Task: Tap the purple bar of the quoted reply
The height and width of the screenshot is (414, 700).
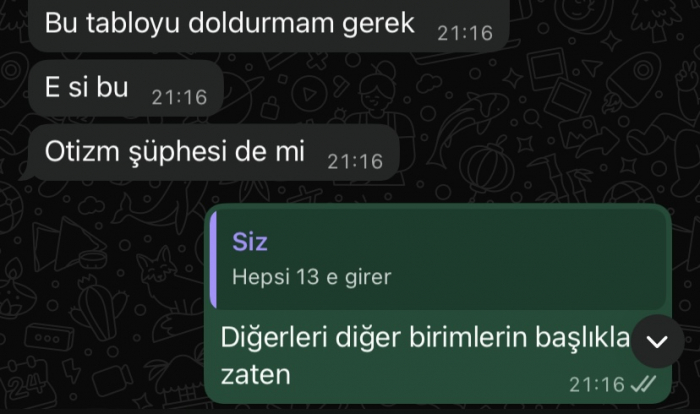Action: click(x=213, y=260)
